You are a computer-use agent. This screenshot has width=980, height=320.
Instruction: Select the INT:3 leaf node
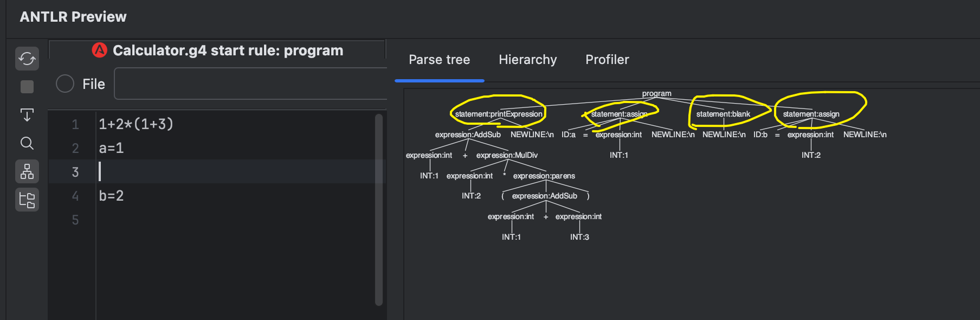tap(579, 237)
